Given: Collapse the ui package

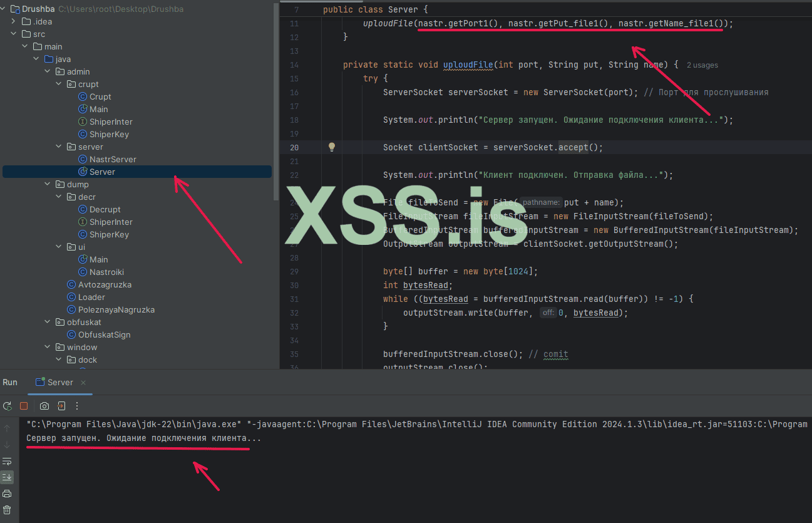Looking at the screenshot, I should coord(59,247).
